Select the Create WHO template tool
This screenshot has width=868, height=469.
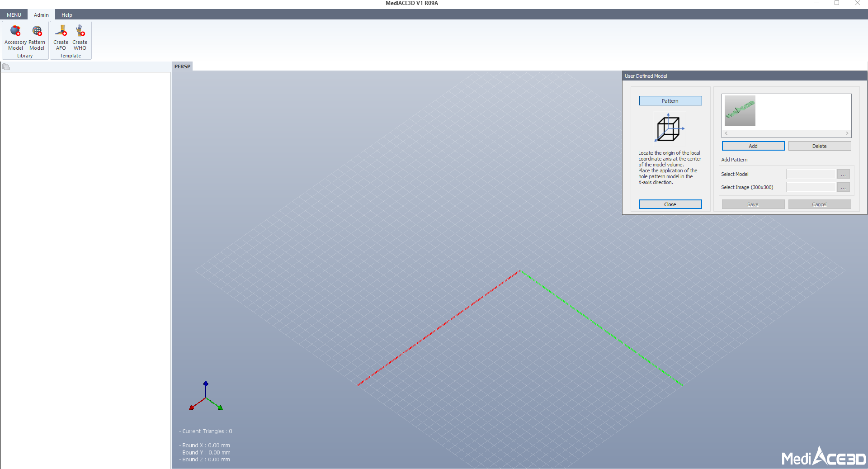(80, 38)
